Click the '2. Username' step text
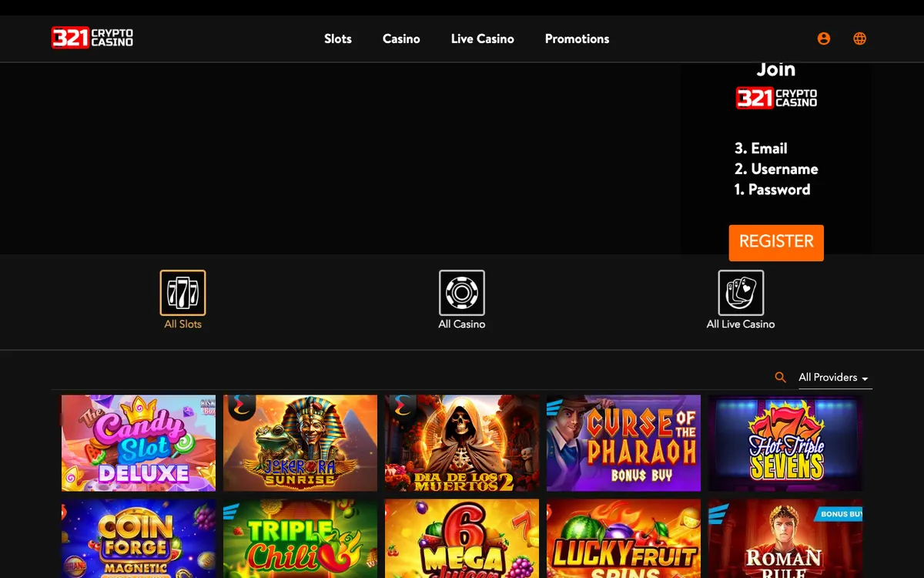The height and width of the screenshot is (578, 924). click(776, 170)
